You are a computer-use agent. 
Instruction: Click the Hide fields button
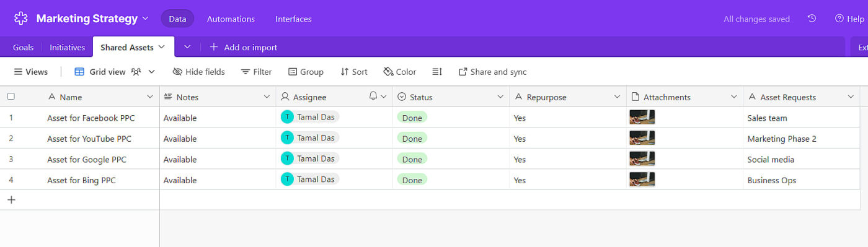pyautogui.click(x=198, y=72)
